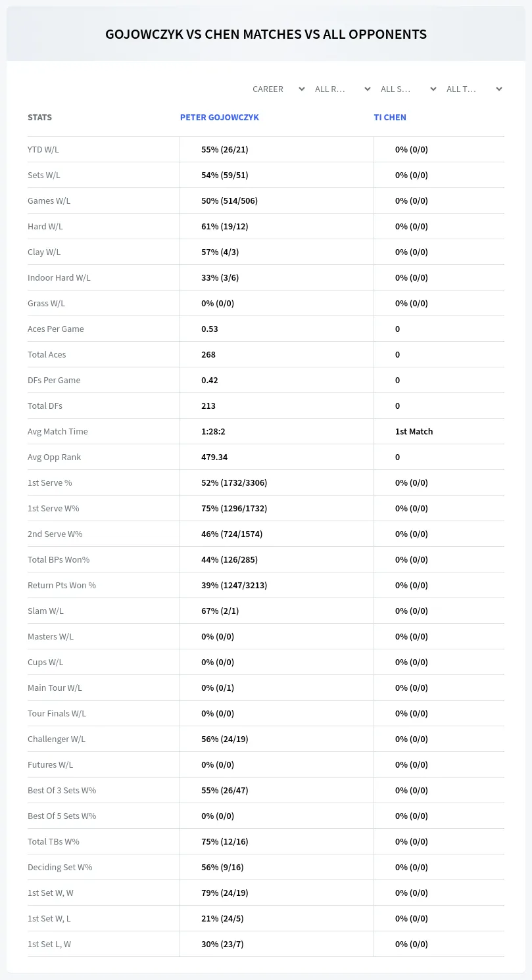Click the Avg Opp Rank value 479.34
This screenshot has height=980, width=532.
pos(214,457)
